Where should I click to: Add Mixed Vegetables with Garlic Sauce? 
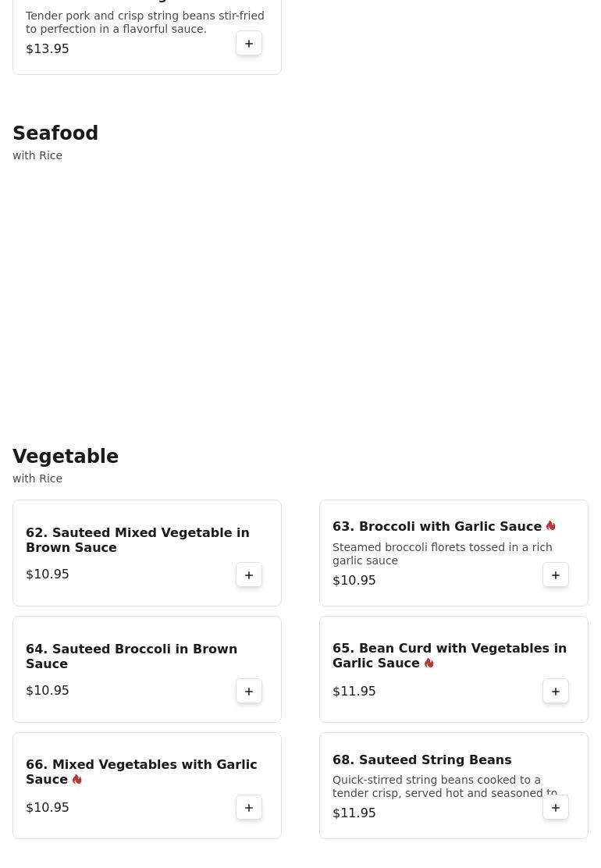tap(249, 808)
